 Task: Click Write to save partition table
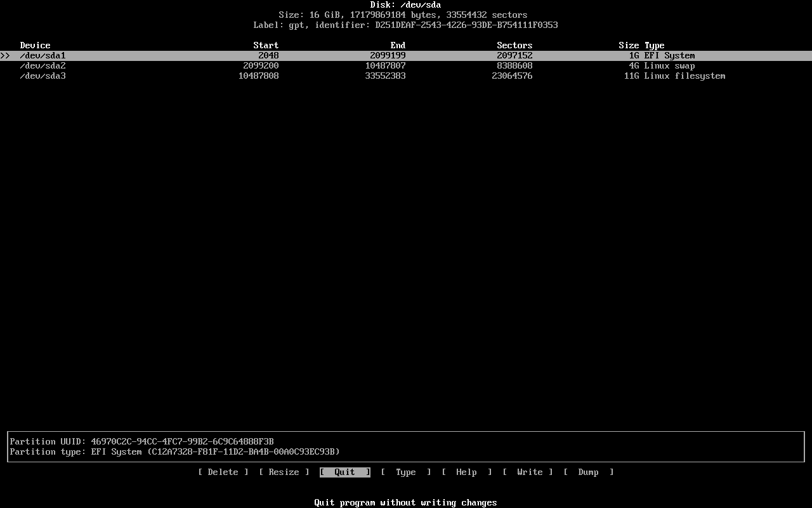[x=527, y=472]
